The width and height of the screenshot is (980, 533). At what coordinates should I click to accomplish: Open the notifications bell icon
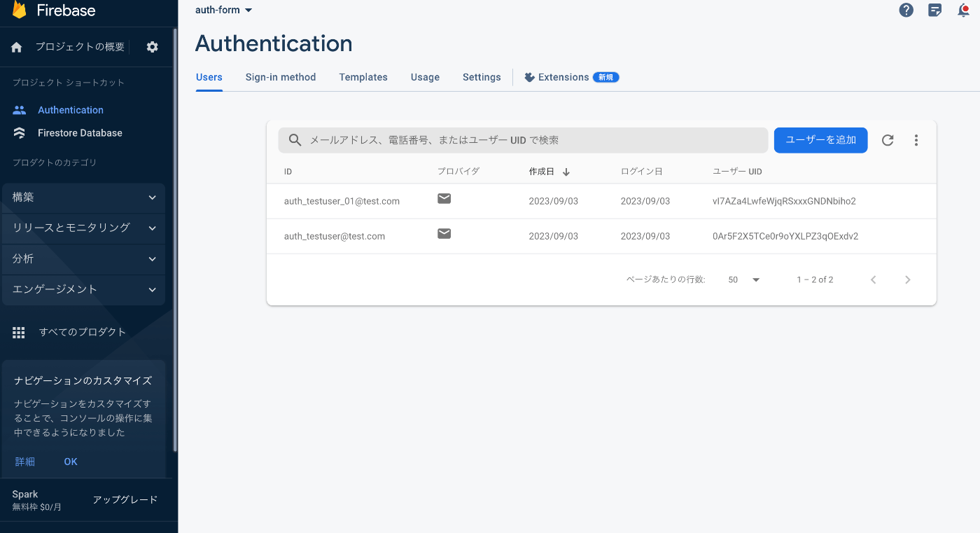964,10
